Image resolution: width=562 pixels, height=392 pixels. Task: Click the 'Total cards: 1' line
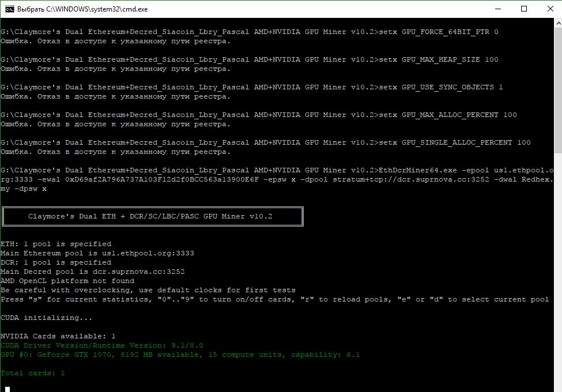point(33,374)
